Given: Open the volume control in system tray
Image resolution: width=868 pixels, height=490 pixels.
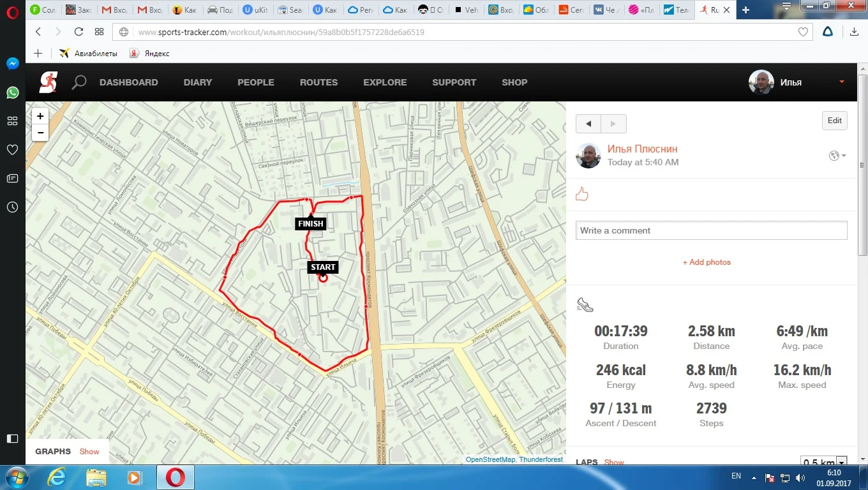Looking at the screenshot, I should [800, 477].
